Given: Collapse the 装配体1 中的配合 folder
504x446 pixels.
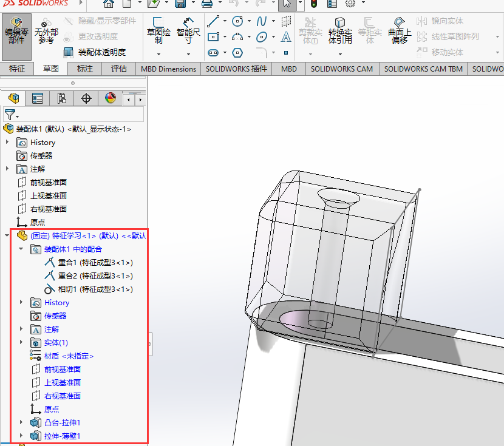Looking at the screenshot, I should (x=21, y=249).
